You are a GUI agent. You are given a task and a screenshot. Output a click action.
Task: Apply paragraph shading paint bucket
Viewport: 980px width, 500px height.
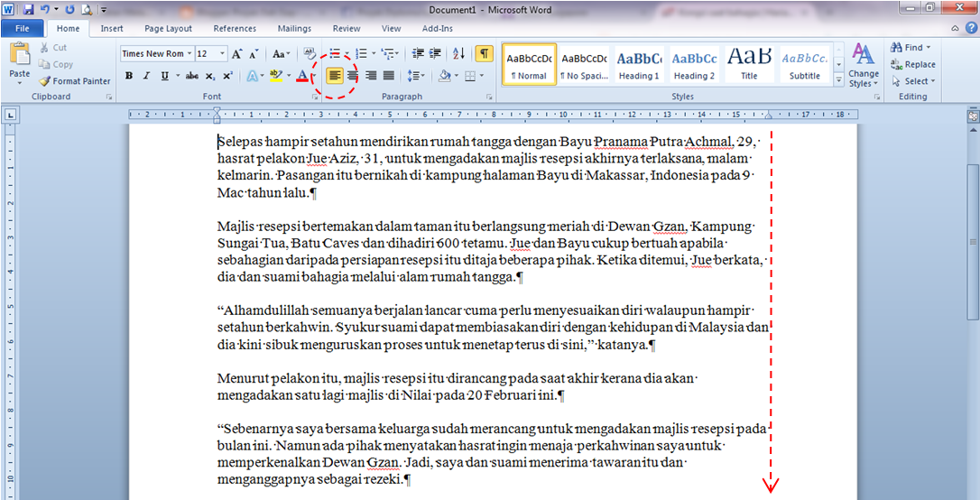(x=444, y=76)
